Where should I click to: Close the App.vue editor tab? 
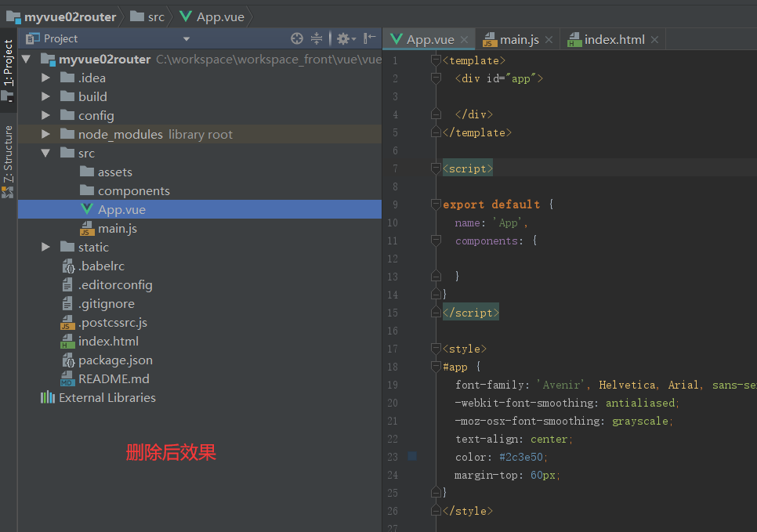[x=464, y=40]
